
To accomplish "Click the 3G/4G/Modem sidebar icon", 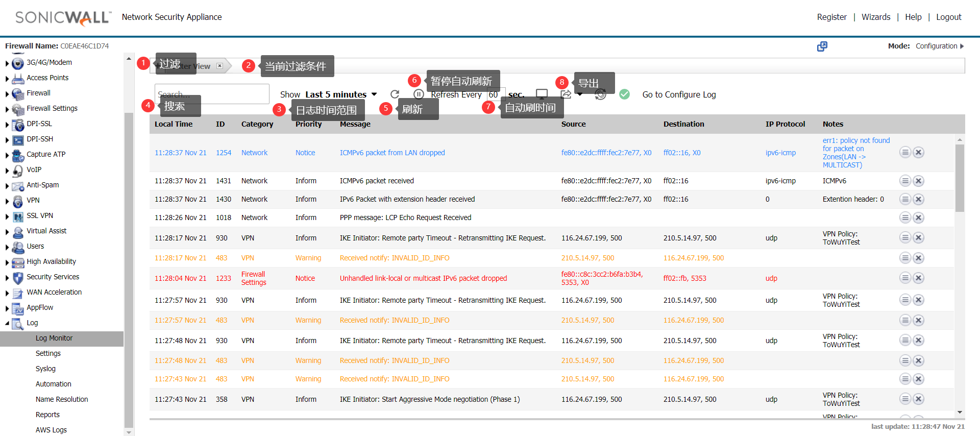I will (18, 63).
